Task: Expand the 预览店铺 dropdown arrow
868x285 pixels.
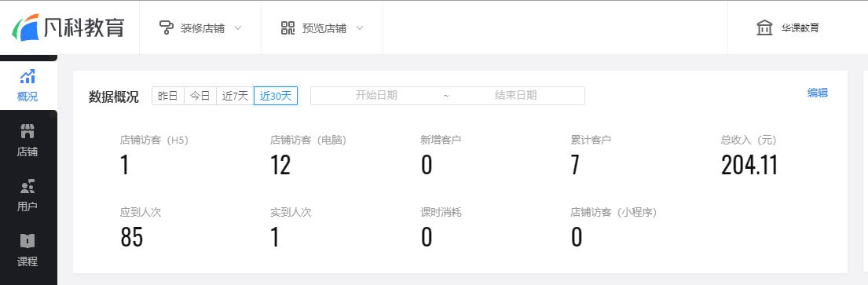Action: pyautogui.click(x=359, y=27)
